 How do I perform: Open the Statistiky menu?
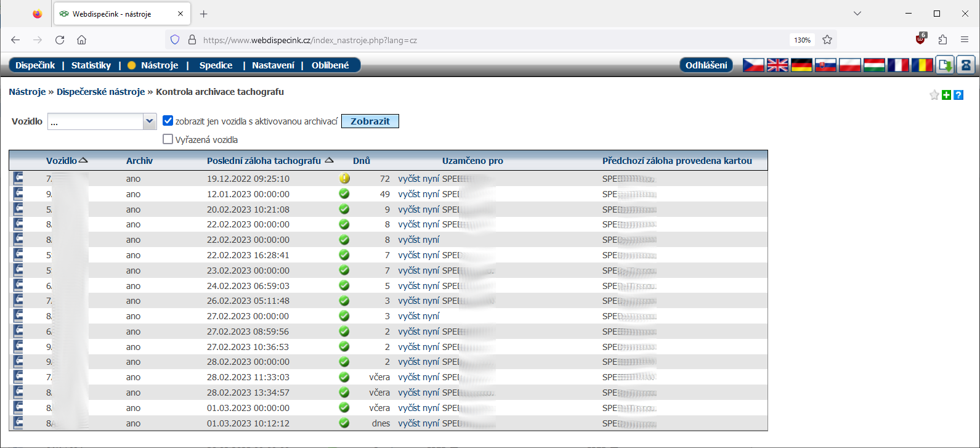click(91, 65)
